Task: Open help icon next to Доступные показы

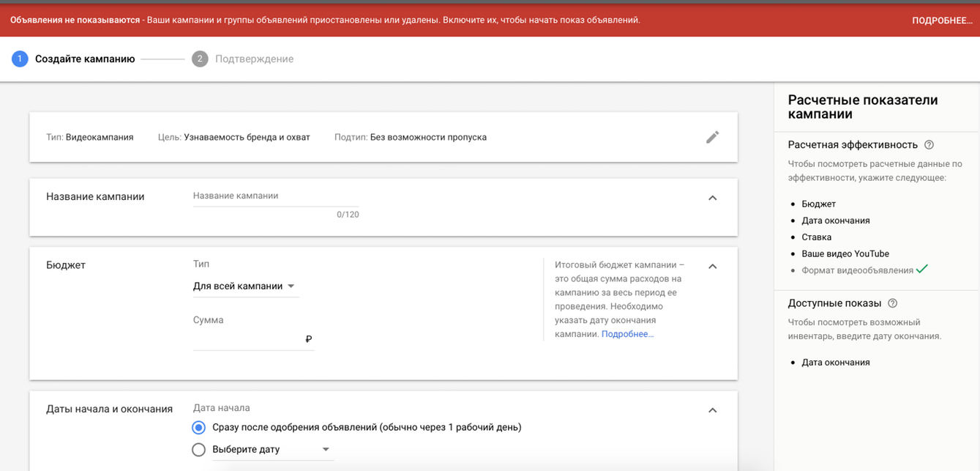Action: 892,303
